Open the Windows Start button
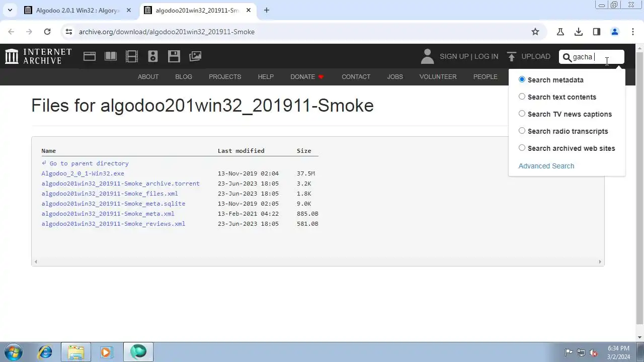This screenshot has width=644, height=362. coord(14,352)
